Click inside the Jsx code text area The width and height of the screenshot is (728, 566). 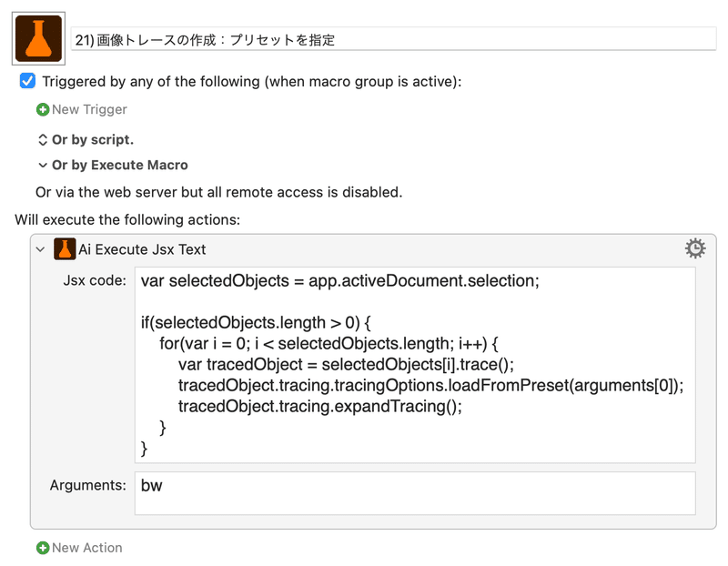pos(415,365)
